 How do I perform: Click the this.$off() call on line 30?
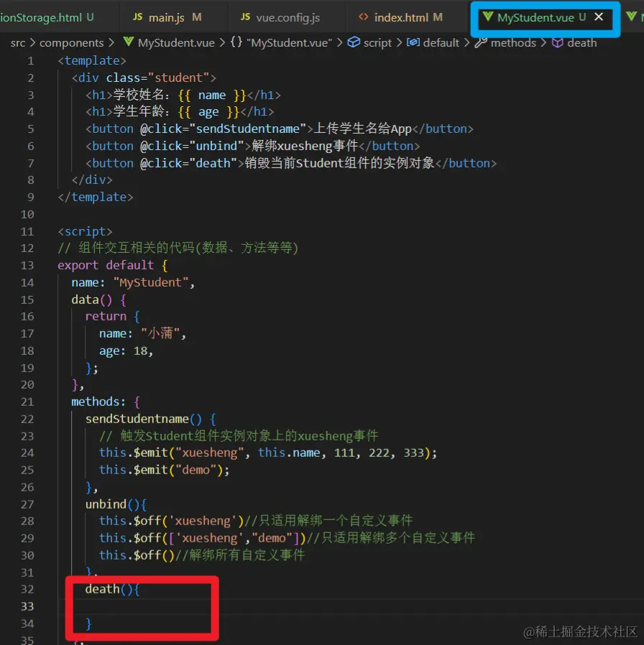[x=137, y=555]
